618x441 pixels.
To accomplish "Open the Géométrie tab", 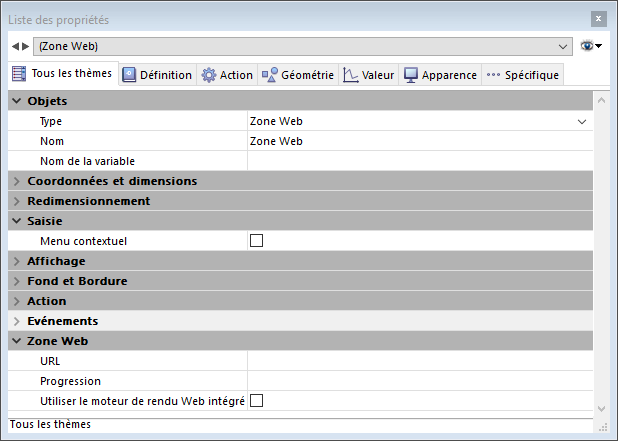I will click(x=298, y=75).
